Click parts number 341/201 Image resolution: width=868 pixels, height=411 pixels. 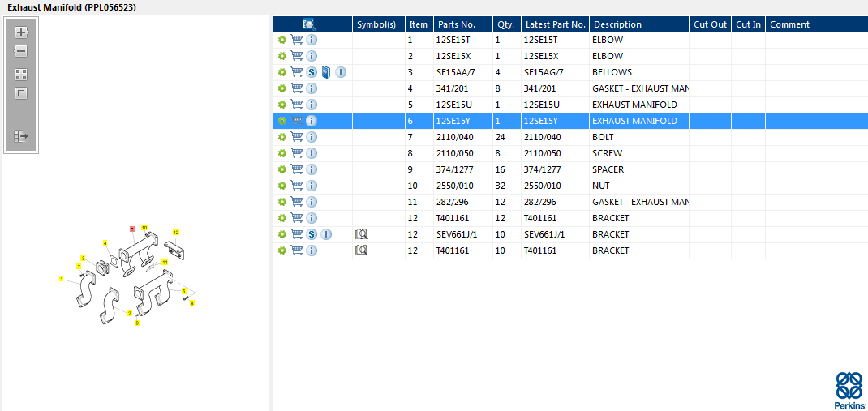point(453,88)
